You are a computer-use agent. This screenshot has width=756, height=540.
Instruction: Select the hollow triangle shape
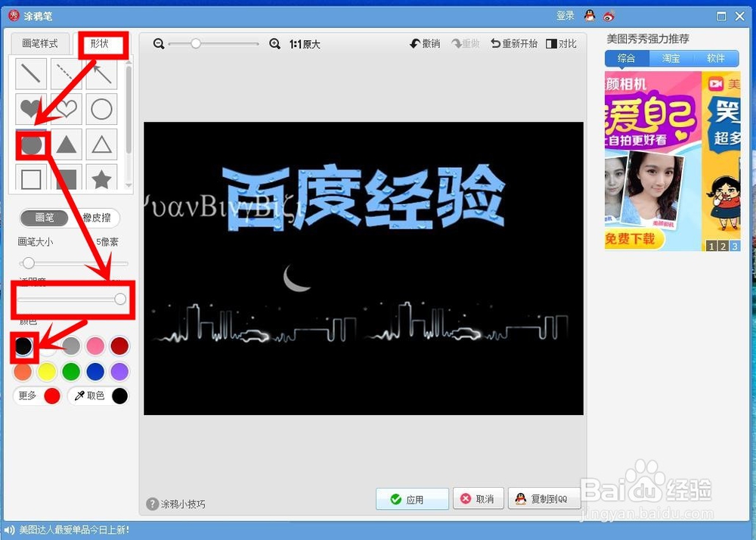pyautogui.click(x=102, y=144)
